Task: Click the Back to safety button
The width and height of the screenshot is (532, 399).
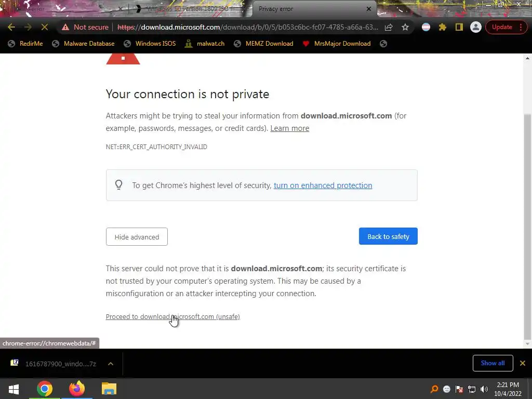Action: [388, 236]
